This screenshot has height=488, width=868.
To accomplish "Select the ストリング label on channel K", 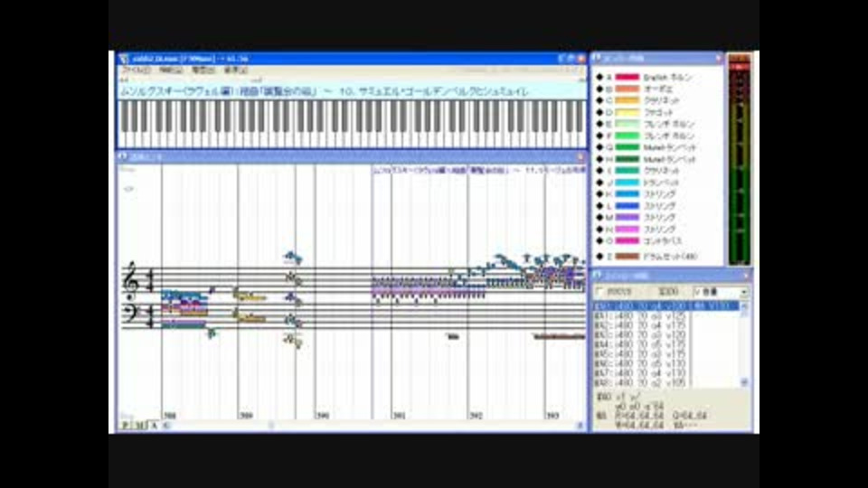I will point(659,193).
